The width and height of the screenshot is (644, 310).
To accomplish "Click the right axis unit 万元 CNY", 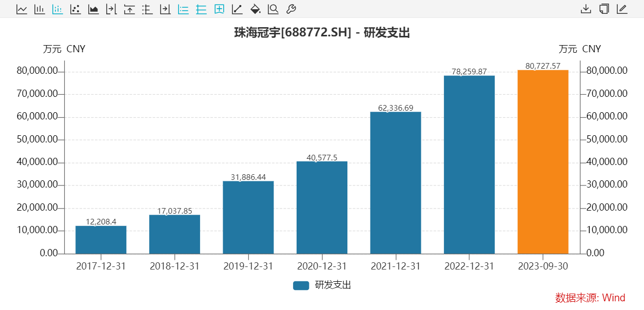I will 580,49.
